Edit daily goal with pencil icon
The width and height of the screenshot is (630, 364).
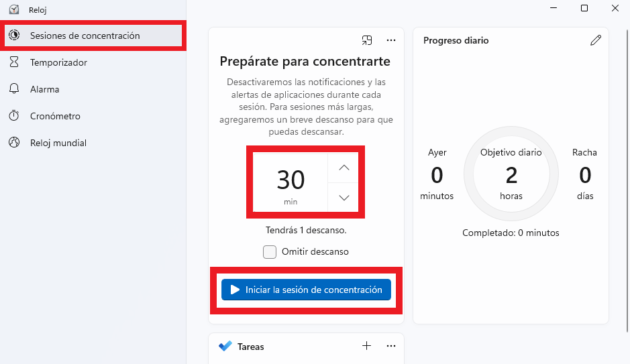click(596, 40)
